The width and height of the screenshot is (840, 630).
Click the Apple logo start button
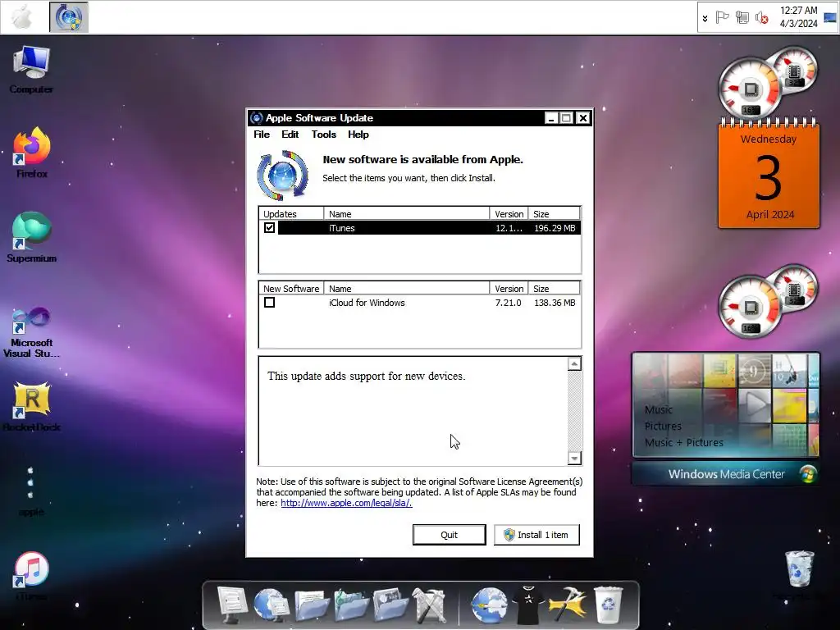click(x=22, y=17)
